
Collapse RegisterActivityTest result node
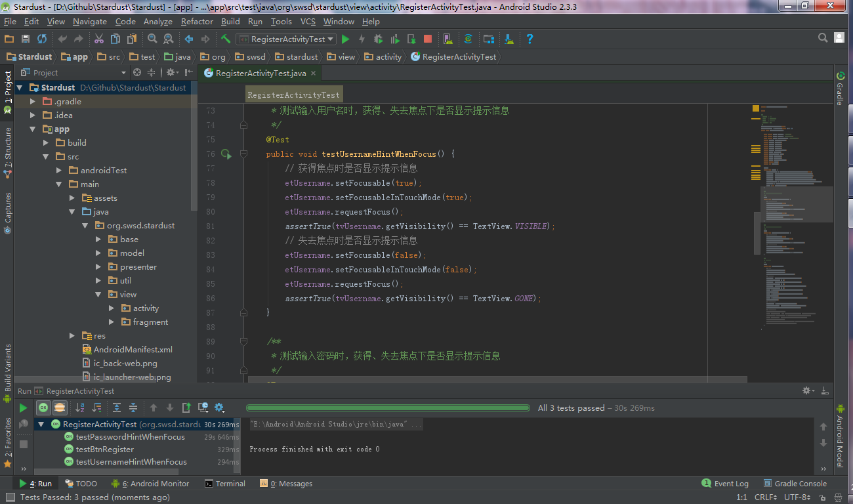[x=41, y=425]
